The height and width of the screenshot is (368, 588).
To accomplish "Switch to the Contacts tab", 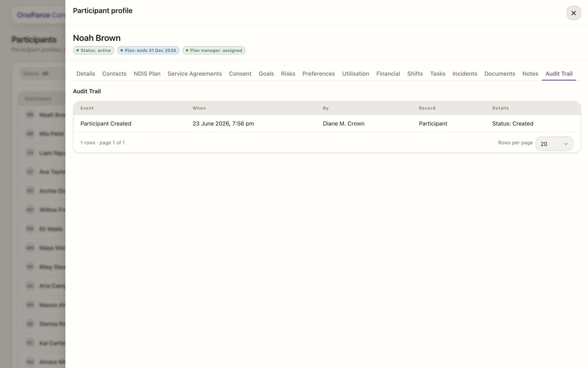I will point(114,74).
